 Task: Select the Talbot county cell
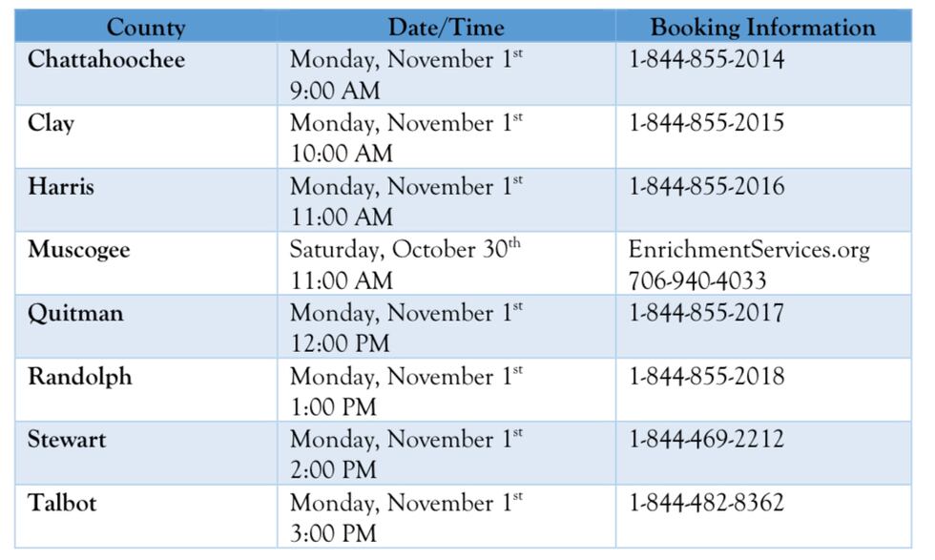click(x=62, y=503)
